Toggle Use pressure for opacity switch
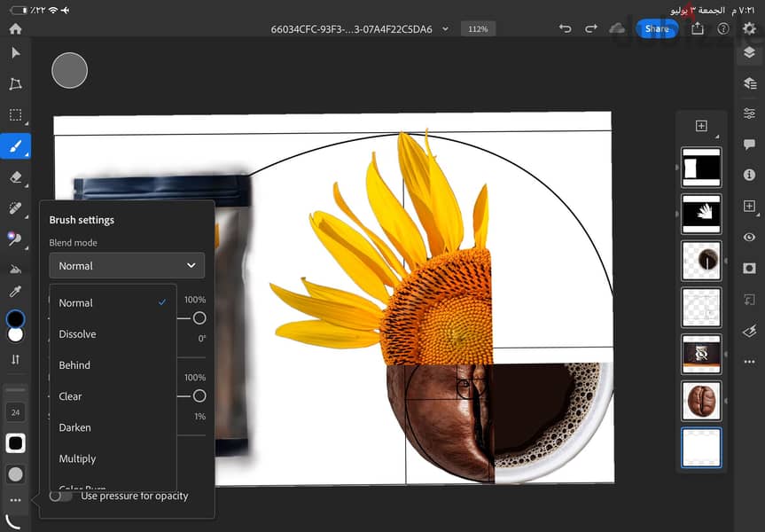 60,496
